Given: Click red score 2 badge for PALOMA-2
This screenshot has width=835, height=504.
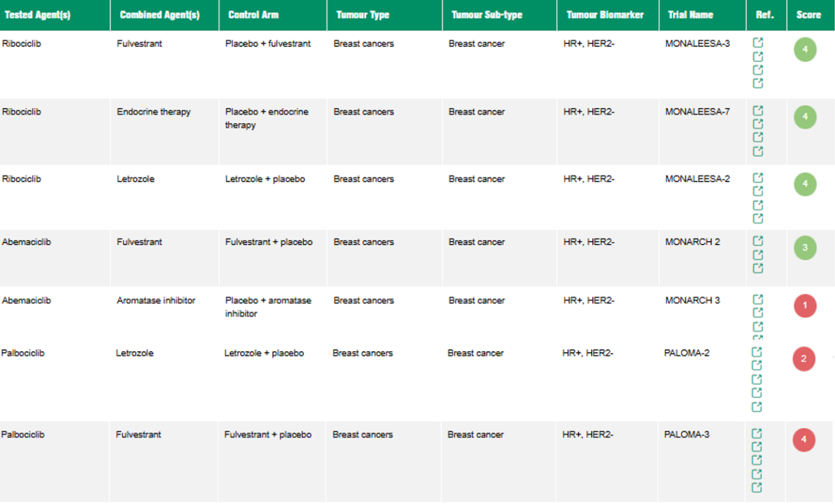Looking at the screenshot, I should click(x=804, y=359).
